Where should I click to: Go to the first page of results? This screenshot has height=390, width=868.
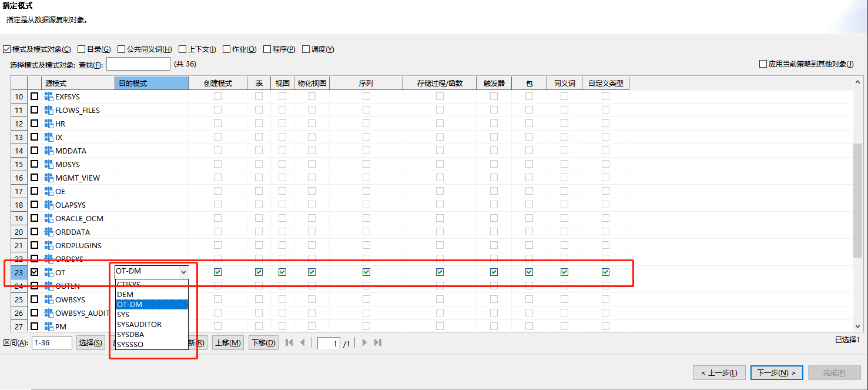coord(289,342)
